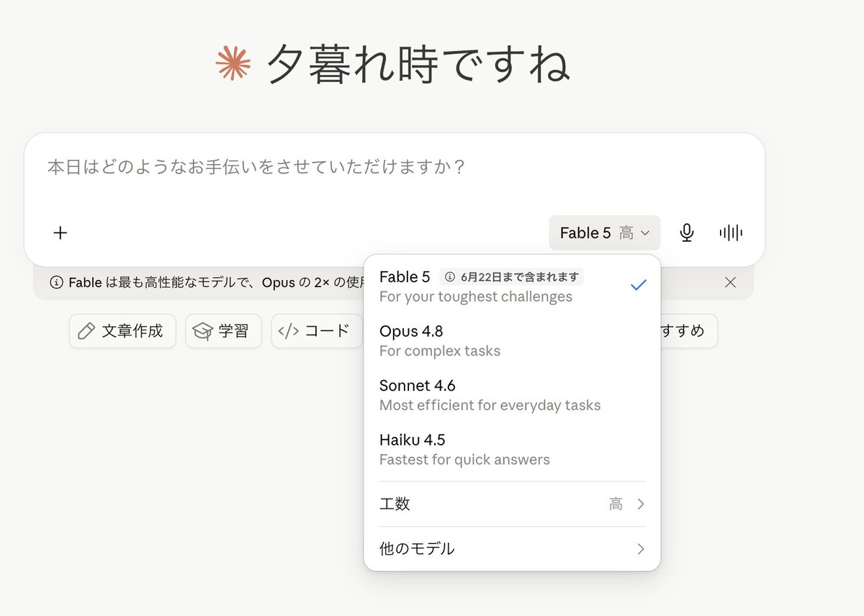Pick the Haiku 4.5 model
The width and height of the screenshot is (864, 616).
tap(512, 449)
